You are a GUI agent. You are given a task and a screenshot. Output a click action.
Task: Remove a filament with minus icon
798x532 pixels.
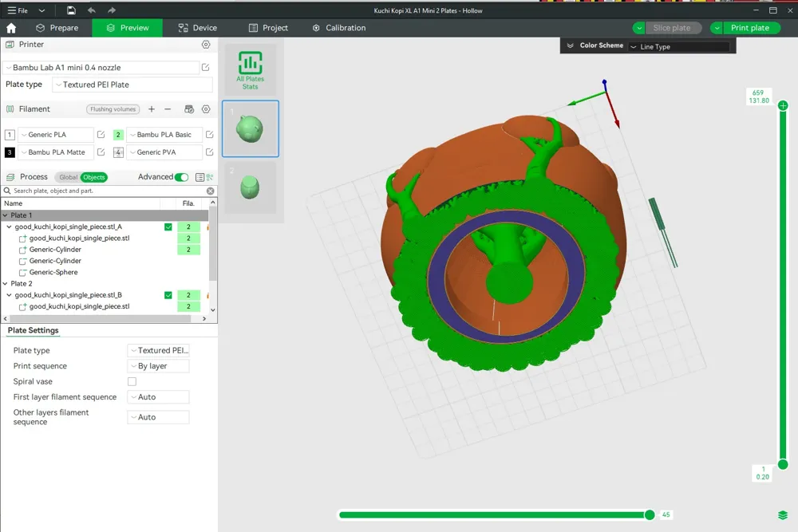click(x=168, y=108)
